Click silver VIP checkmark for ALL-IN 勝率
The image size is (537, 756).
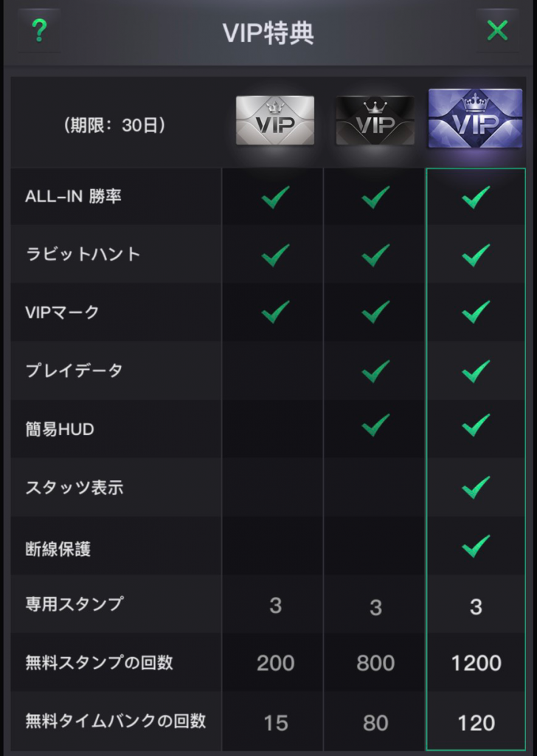(275, 196)
